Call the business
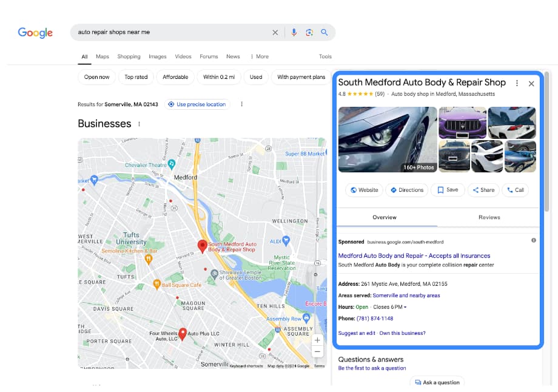This screenshot has width=558, height=392. tap(516, 190)
